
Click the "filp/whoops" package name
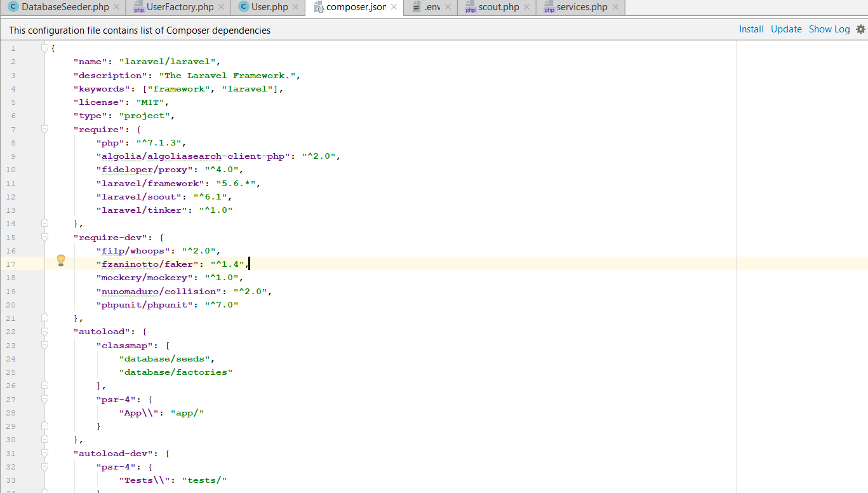click(x=133, y=251)
